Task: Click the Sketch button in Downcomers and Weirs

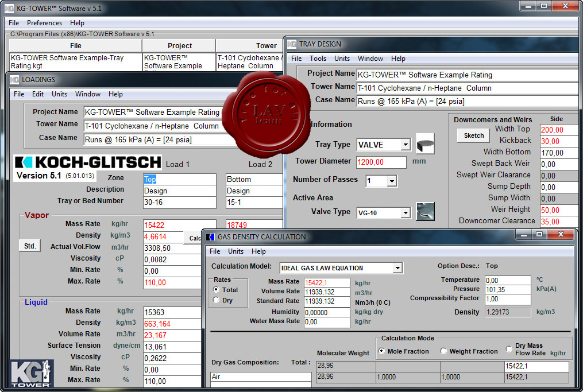Action: coord(474,135)
